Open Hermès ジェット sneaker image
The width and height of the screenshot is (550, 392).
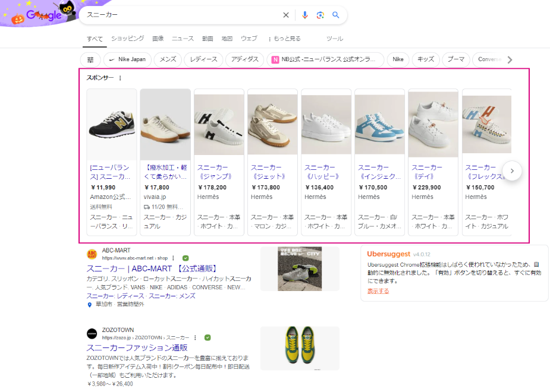pos(272,124)
